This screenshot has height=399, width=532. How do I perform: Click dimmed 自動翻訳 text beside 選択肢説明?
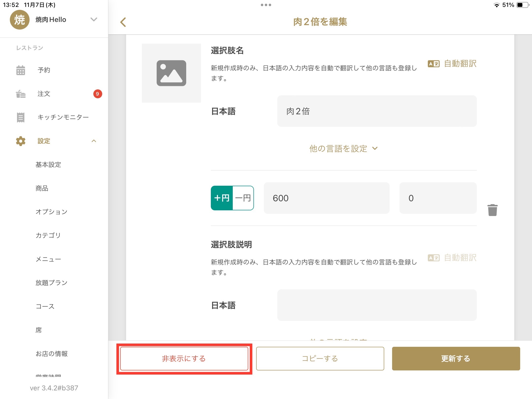[460, 258]
